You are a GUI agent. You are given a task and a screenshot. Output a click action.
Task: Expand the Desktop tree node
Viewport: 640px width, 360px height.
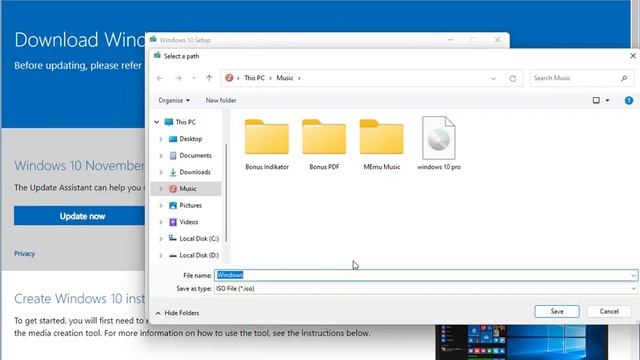click(x=161, y=139)
